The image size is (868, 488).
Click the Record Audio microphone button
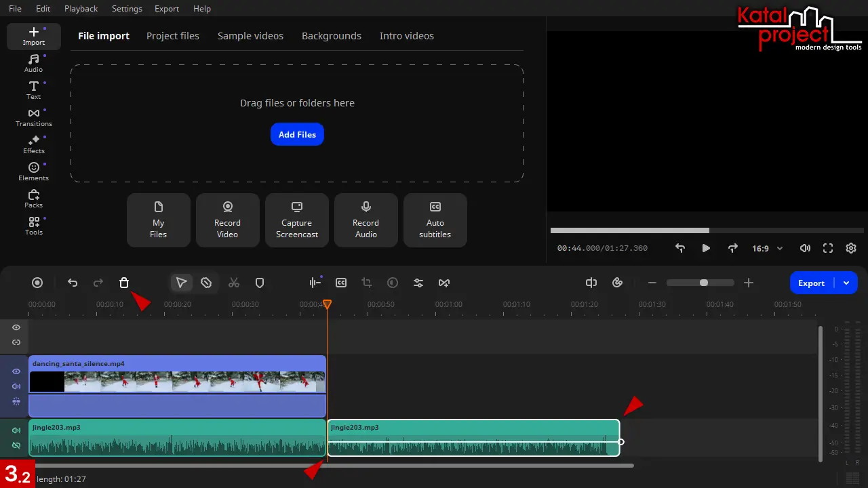[x=366, y=220]
